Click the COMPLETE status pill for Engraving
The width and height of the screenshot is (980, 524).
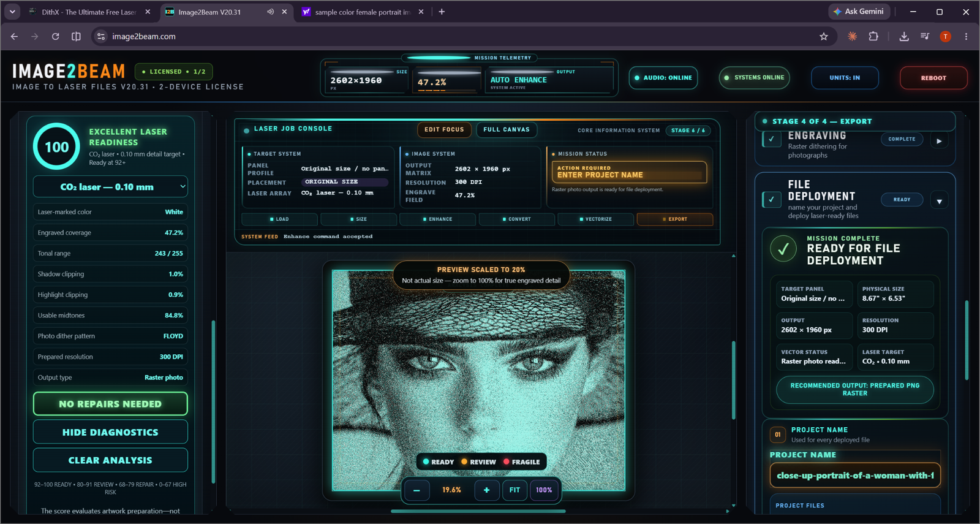pos(902,139)
